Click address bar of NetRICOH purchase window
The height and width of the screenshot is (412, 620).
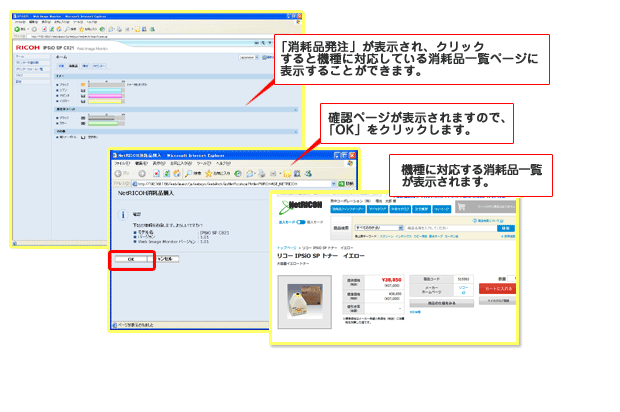pos(233,184)
